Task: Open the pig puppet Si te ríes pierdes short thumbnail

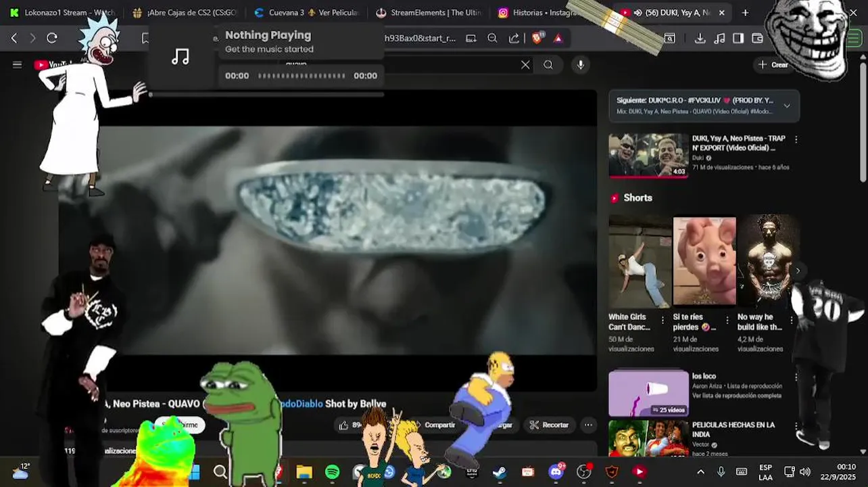Action: tap(704, 262)
